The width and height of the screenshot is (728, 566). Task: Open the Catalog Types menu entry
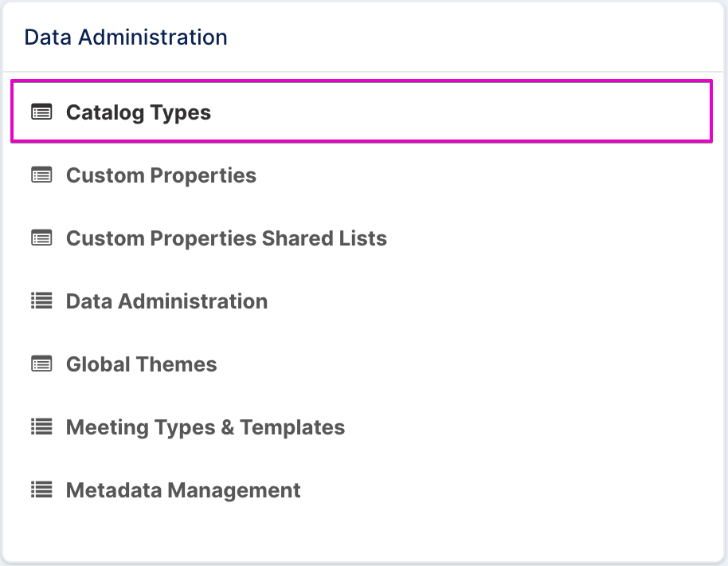point(139,112)
